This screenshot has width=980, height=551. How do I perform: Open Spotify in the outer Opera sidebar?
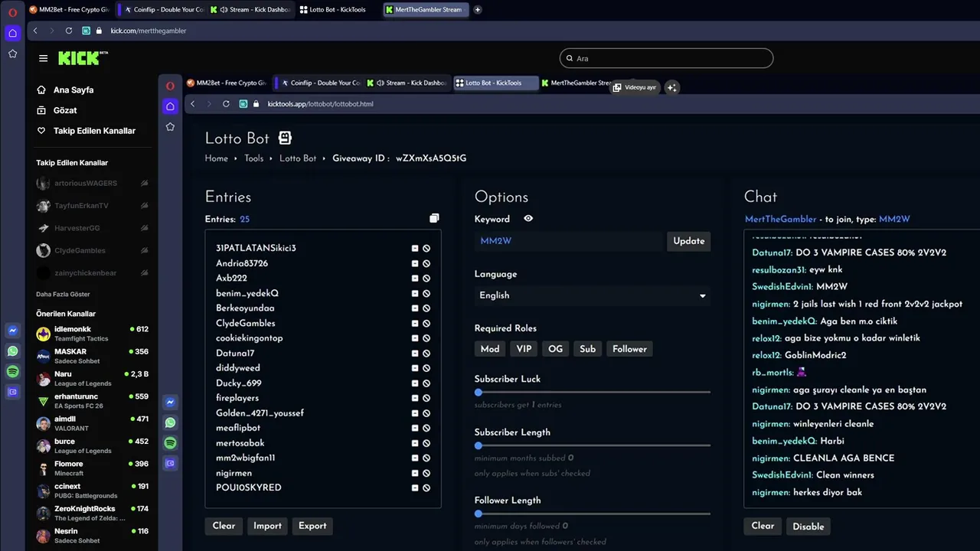[x=12, y=371]
